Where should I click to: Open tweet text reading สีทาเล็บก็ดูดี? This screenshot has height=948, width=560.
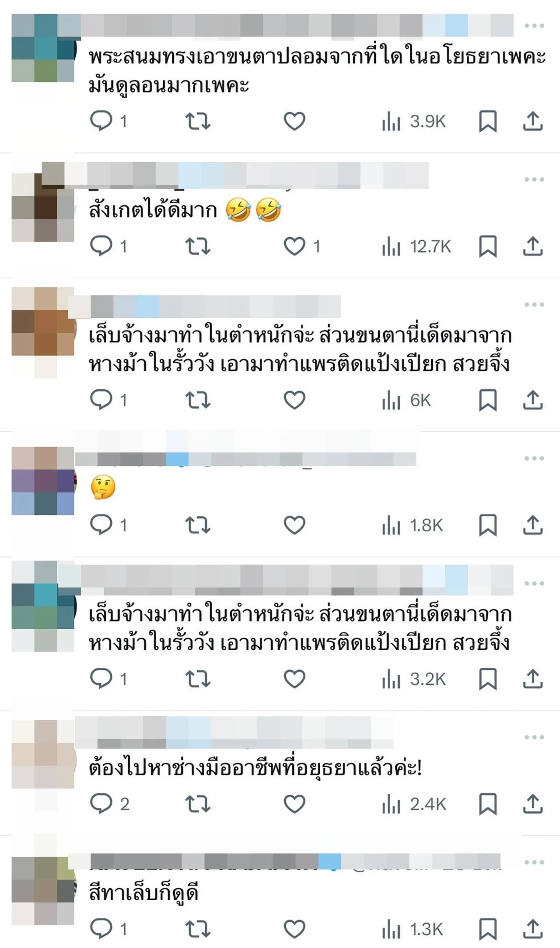click(x=143, y=893)
